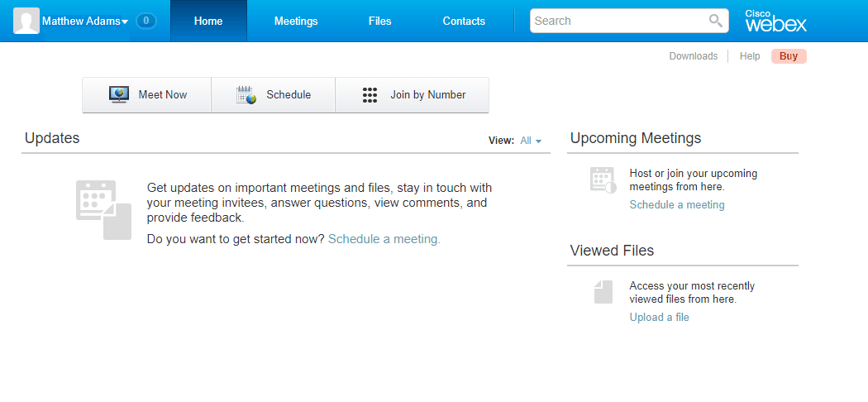Open the Files tab
The image size is (868, 402).
click(379, 21)
